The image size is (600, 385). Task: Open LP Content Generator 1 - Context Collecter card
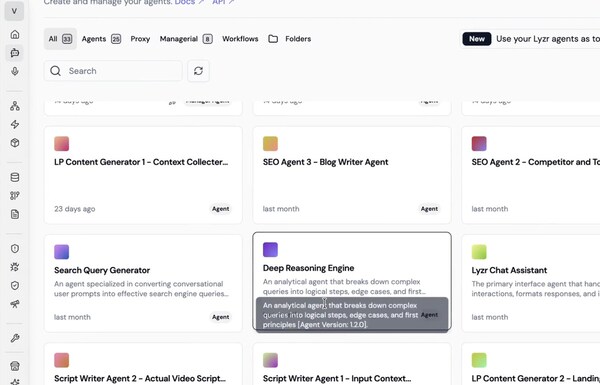click(x=141, y=162)
